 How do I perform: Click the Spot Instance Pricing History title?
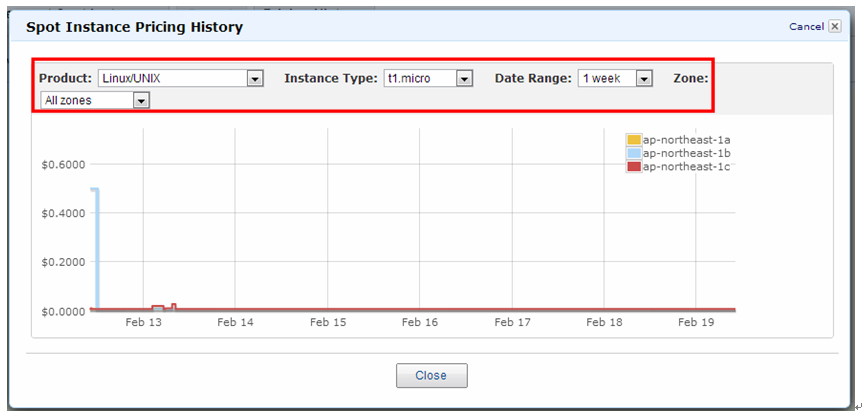point(135,27)
